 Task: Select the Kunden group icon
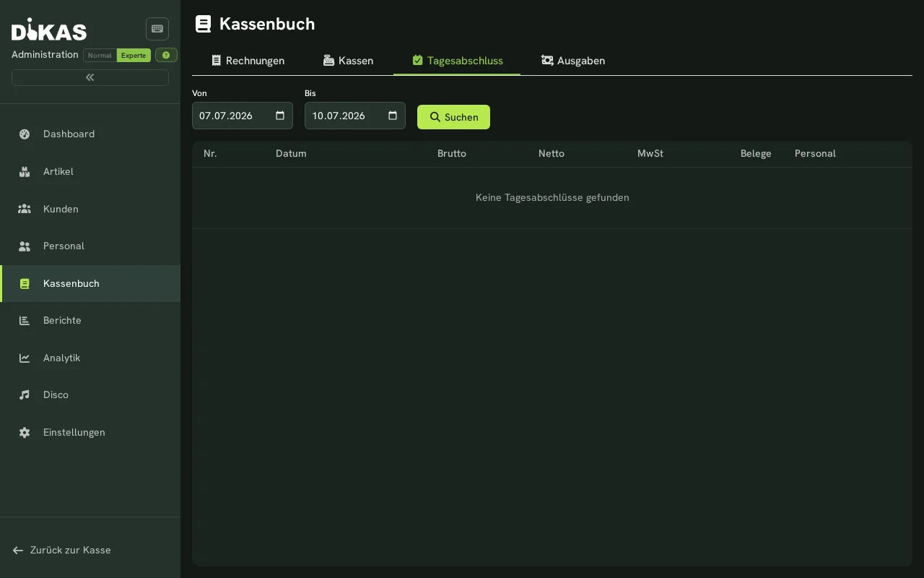[x=25, y=209]
